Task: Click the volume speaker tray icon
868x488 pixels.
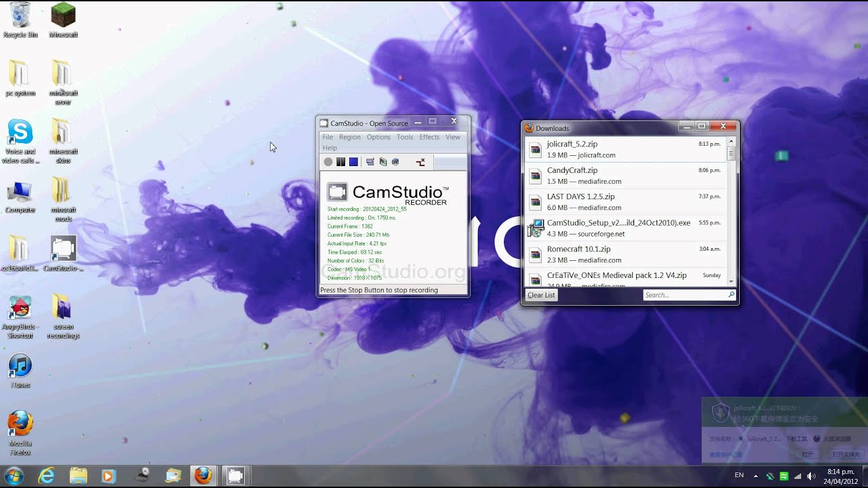Action: [811, 476]
